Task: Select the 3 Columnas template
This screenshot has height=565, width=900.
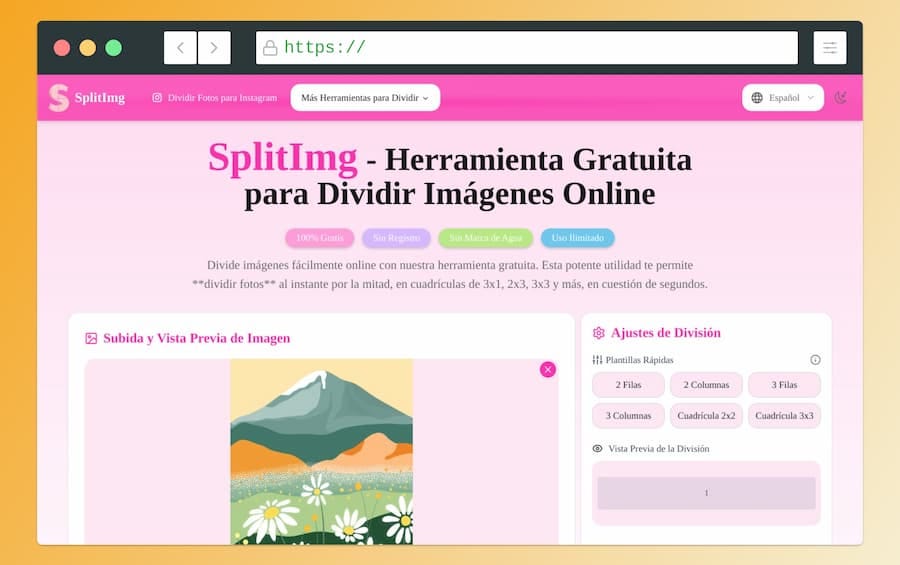Action: tap(629, 416)
